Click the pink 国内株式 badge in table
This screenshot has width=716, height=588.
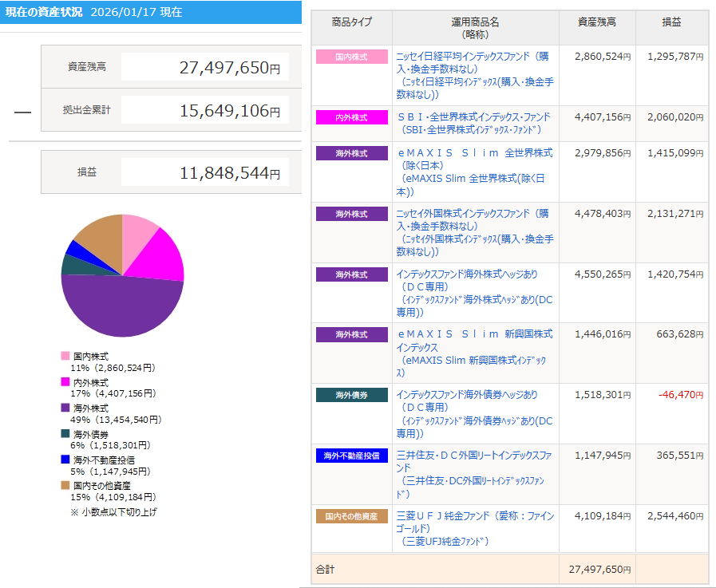coord(351,57)
